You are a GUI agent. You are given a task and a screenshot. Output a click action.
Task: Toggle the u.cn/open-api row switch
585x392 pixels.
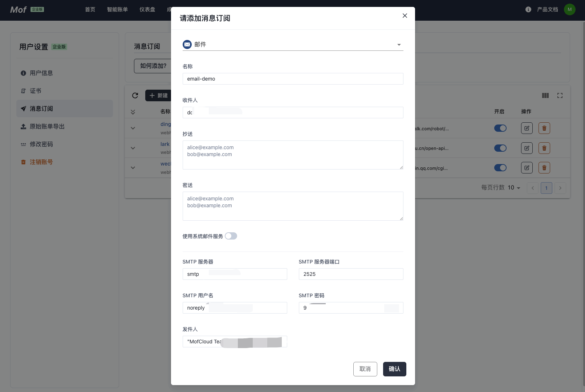[x=500, y=148]
